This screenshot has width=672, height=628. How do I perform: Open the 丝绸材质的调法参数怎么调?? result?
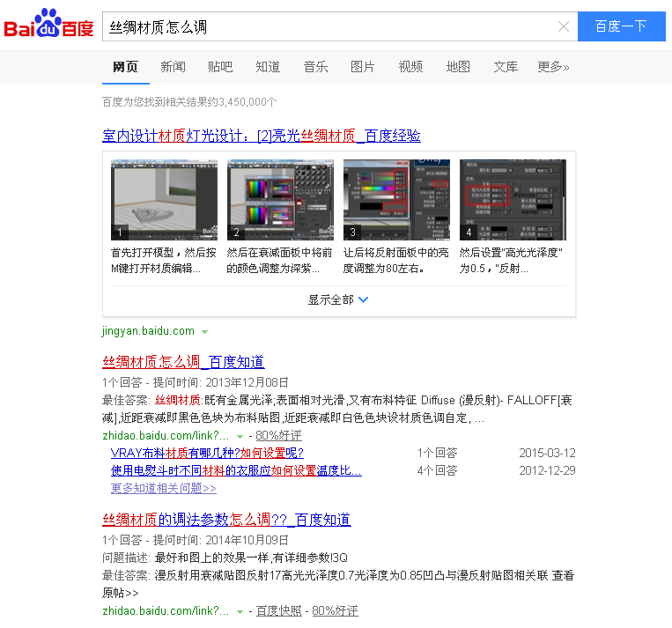pos(226,520)
